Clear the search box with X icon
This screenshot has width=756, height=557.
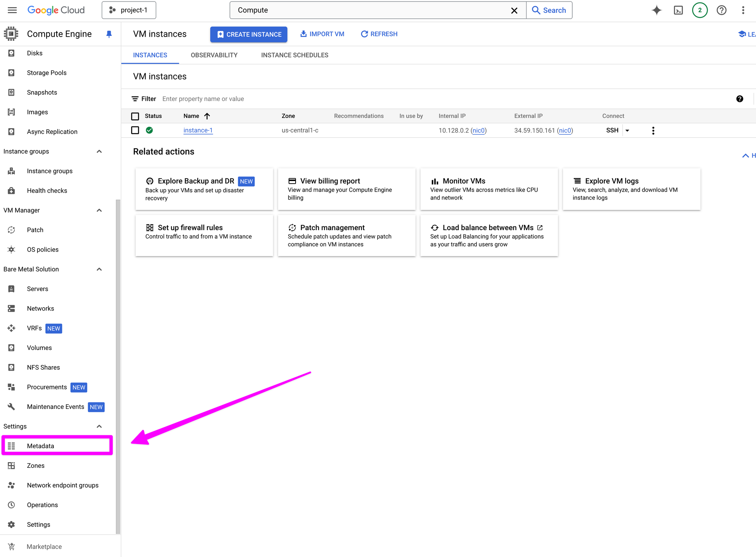[514, 11]
